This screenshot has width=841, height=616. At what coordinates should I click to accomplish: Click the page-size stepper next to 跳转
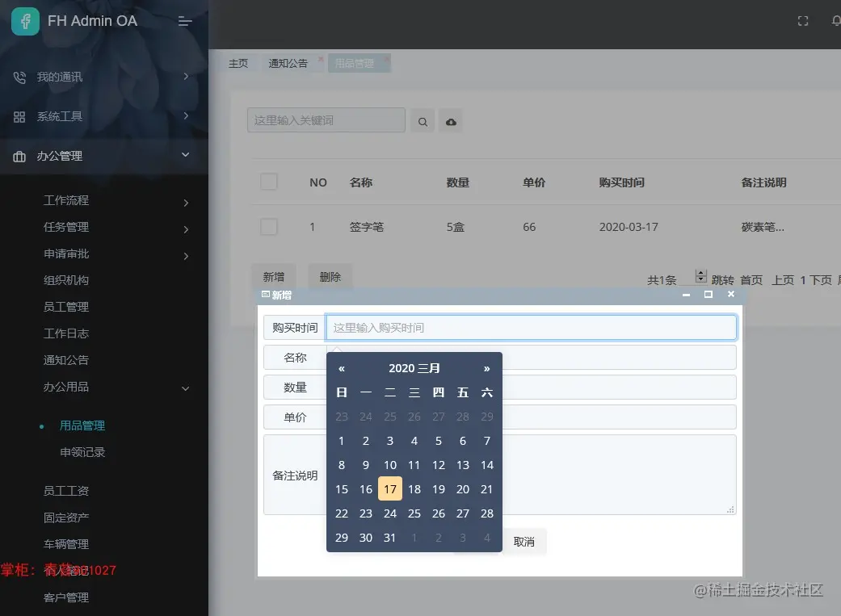tap(701, 276)
